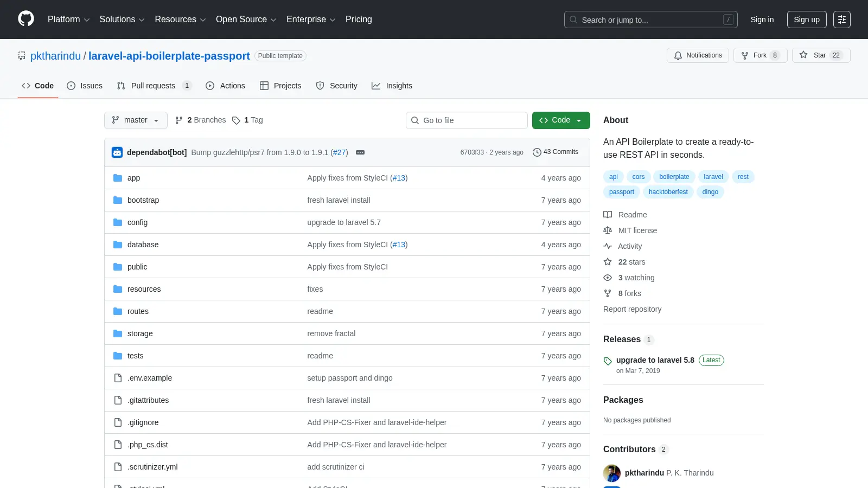
Task: Open the tests folder
Action: (136, 356)
